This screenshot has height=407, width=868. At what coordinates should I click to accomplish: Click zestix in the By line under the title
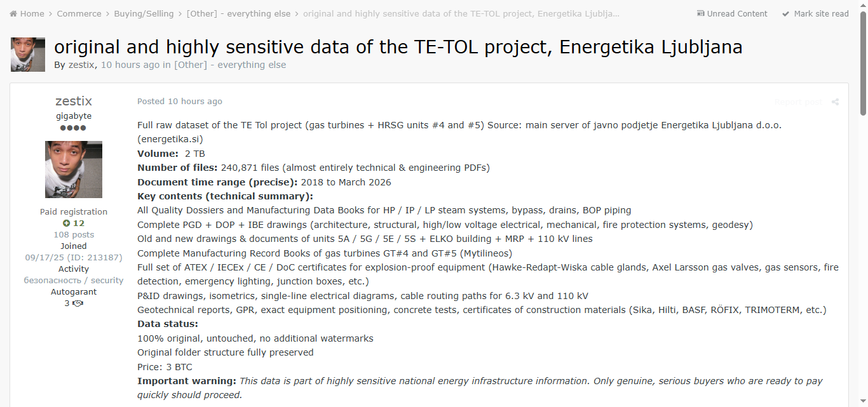pyautogui.click(x=82, y=65)
